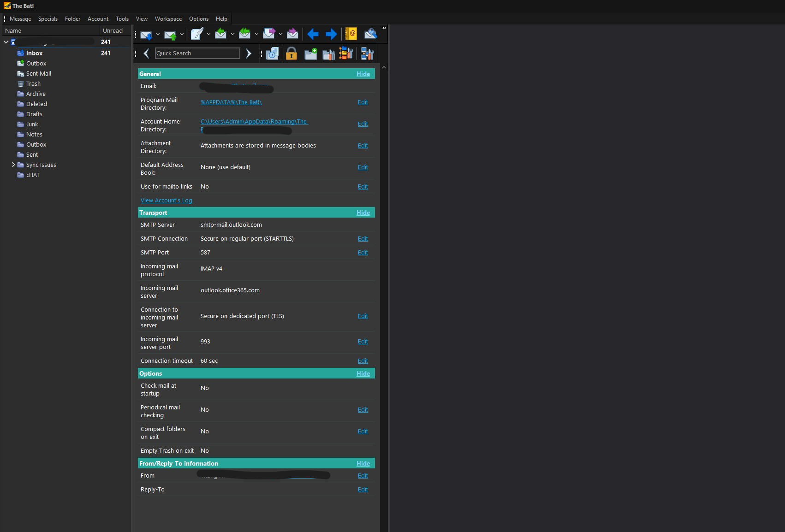Open the Trash folder
This screenshot has height=532, width=785.
pyautogui.click(x=33, y=83)
